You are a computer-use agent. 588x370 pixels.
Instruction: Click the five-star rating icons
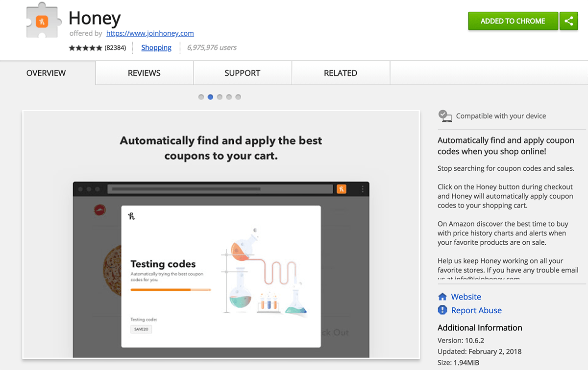[x=85, y=48]
